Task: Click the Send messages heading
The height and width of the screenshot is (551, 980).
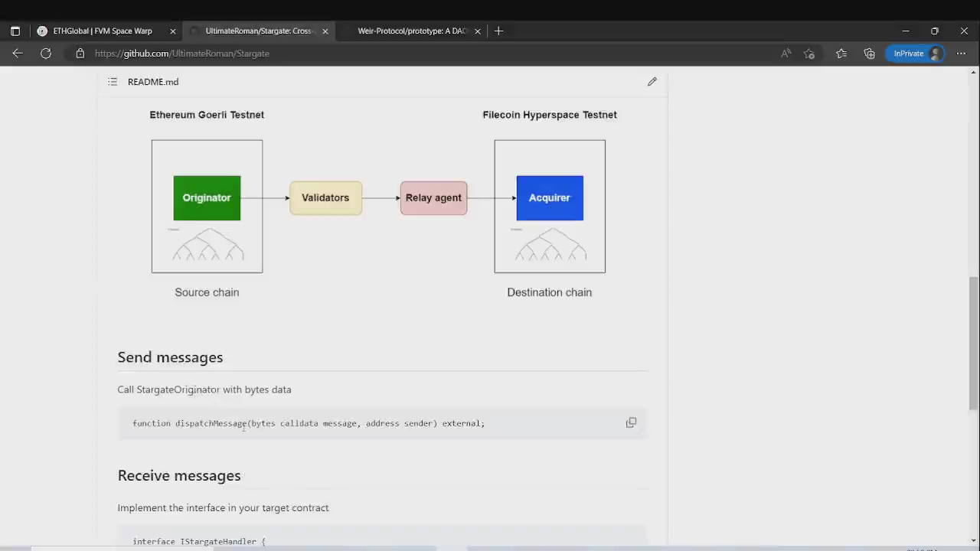Action: point(170,357)
